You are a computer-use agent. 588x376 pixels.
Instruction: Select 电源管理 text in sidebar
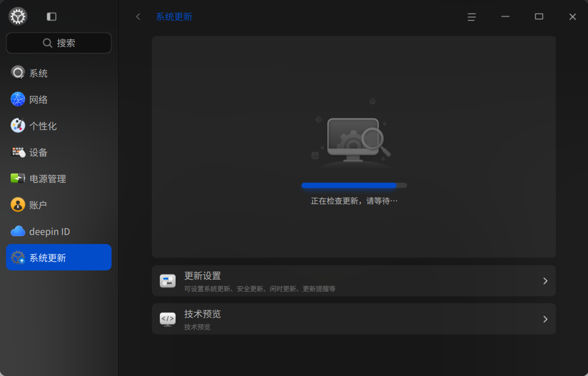click(47, 179)
